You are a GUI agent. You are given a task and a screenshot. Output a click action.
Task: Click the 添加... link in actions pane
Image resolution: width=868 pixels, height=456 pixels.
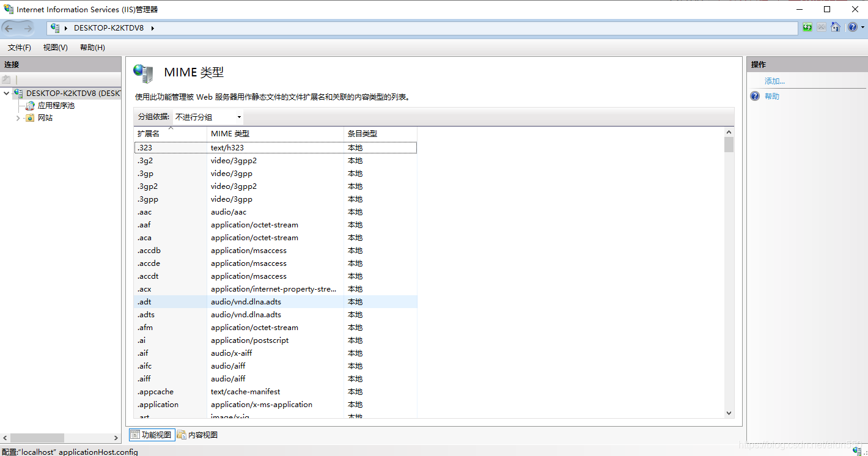coord(774,81)
